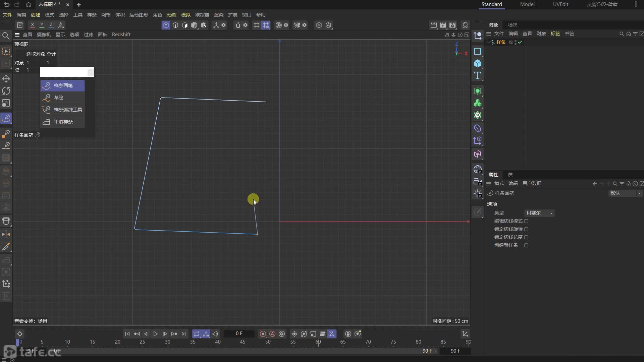Open viewport Redshift menu
Viewport: 644px width, 362px height.
[x=121, y=35]
